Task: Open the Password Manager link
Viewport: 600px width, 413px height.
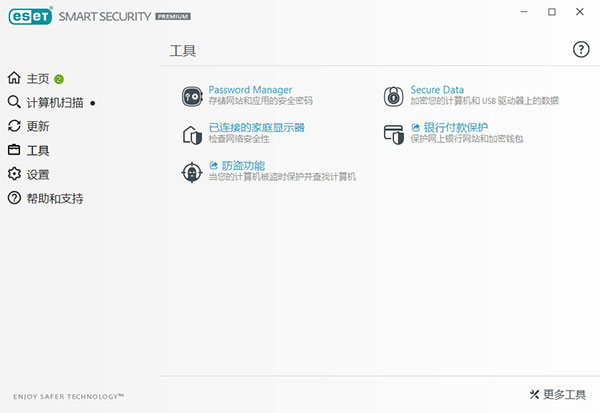Action: tap(250, 90)
